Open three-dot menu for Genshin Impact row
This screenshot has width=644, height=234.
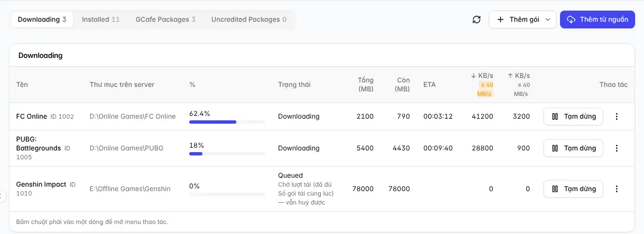(616, 189)
